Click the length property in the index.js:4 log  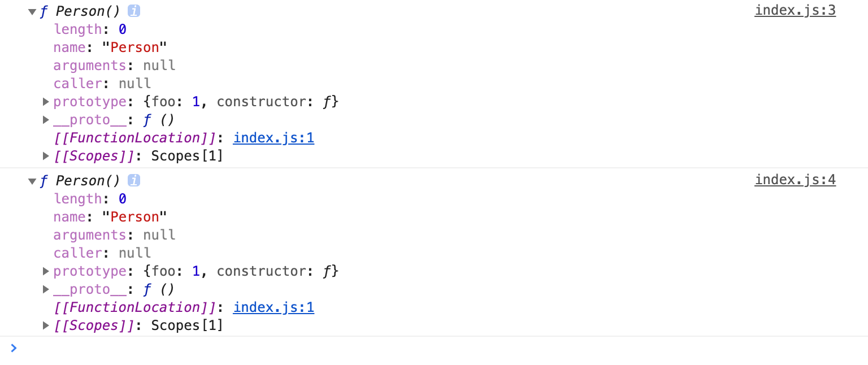(77, 199)
